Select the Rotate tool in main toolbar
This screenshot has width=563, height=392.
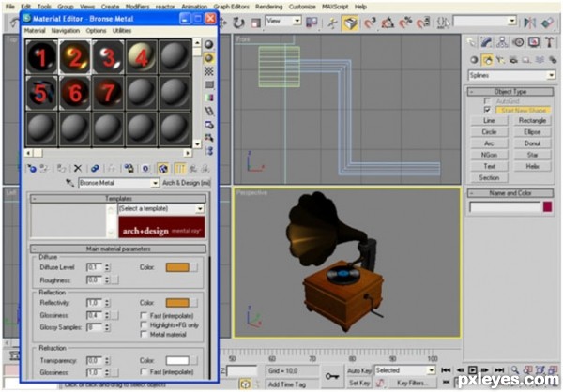[238, 23]
